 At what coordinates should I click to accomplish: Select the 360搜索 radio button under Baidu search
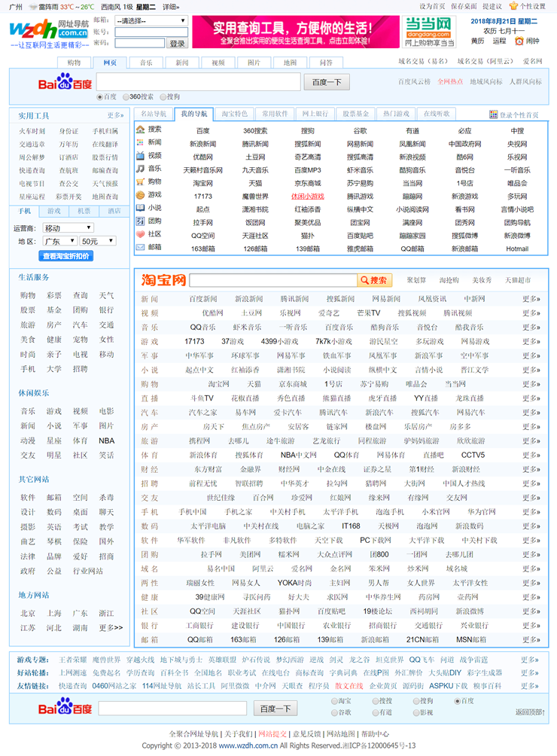click(x=126, y=97)
